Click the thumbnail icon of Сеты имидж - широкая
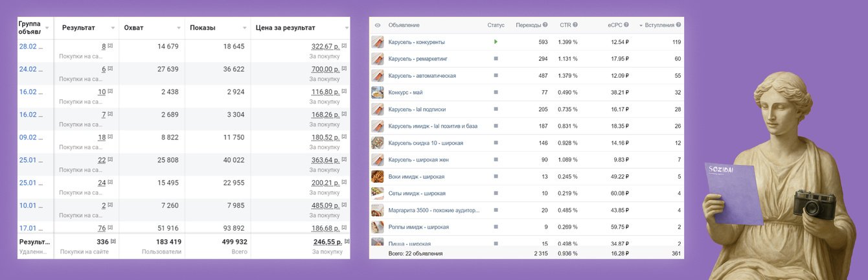868x280 pixels. point(378,193)
